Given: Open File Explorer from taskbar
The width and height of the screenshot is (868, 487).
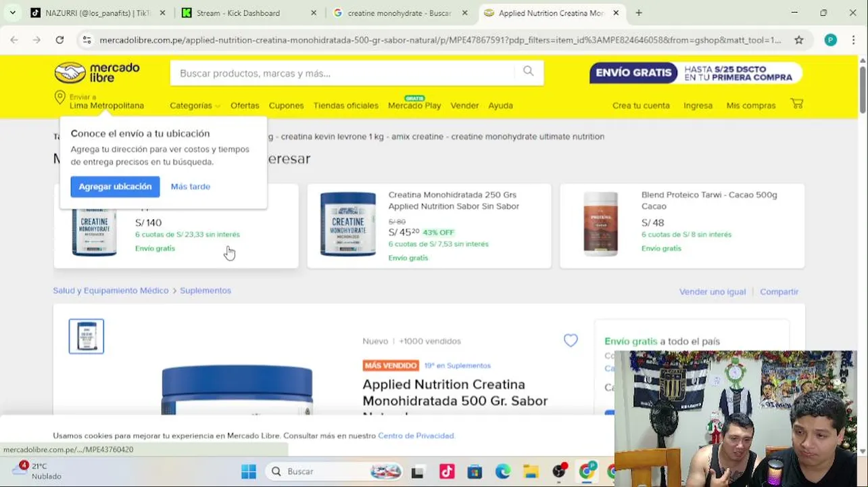Looking at the screenshot, I should 531,471.
